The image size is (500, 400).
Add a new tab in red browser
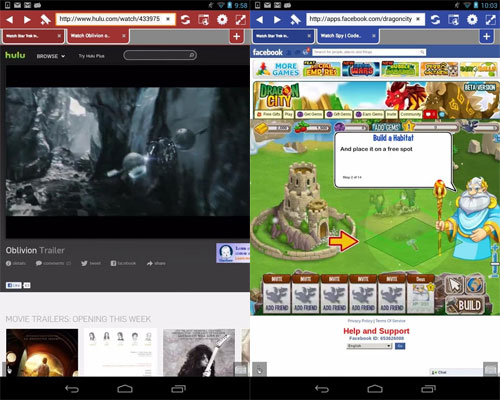coord(236,36)
